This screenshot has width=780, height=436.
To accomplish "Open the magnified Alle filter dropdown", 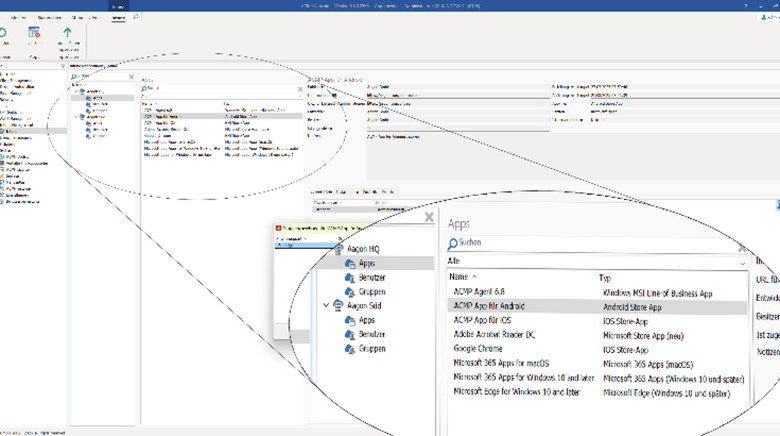I will [x=597, y=261].
